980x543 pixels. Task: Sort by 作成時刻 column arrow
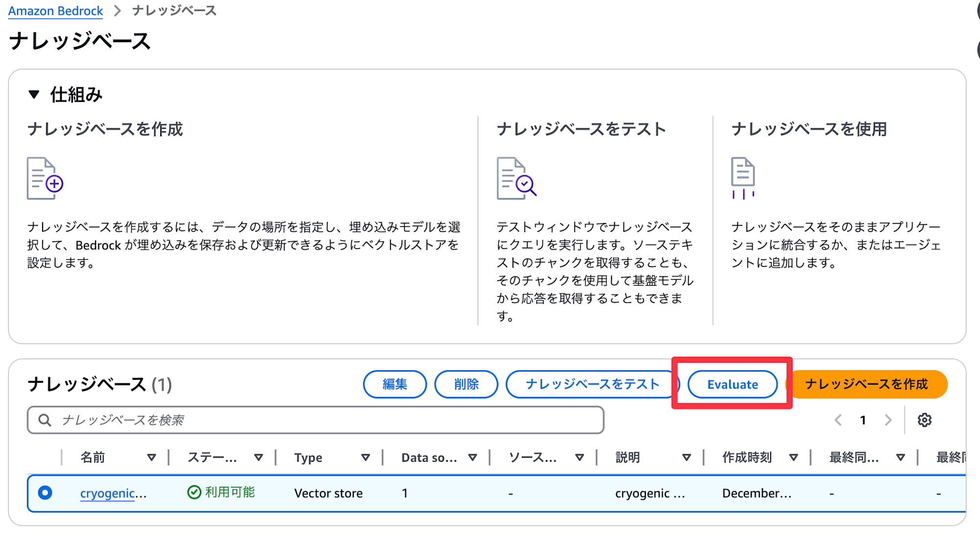[x=794, y=457]
